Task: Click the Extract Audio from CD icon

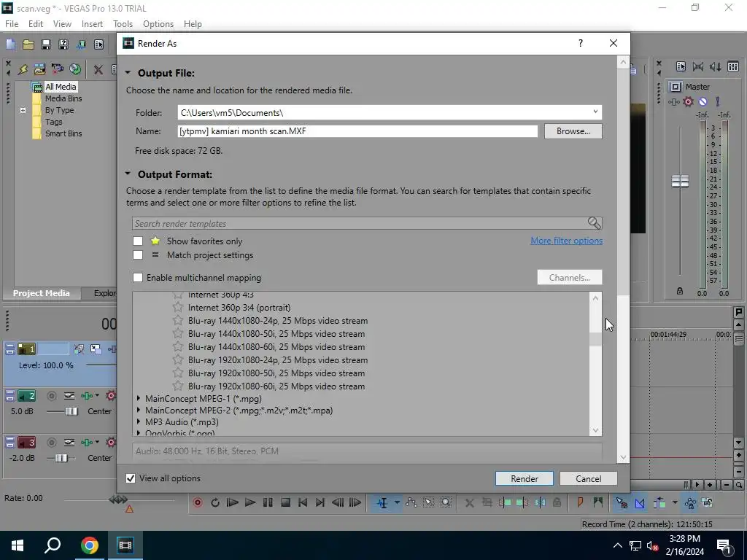Action: point(75,69)
